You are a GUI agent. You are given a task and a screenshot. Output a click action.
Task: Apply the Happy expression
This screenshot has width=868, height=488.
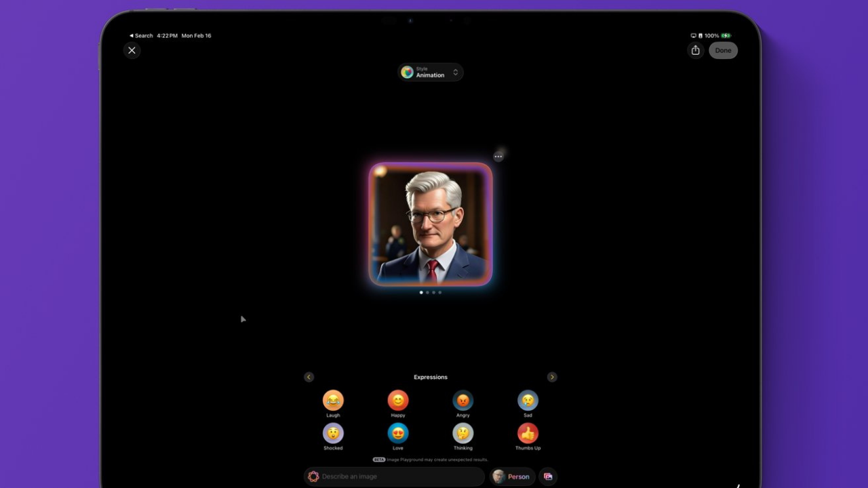[x=398, y=400]
